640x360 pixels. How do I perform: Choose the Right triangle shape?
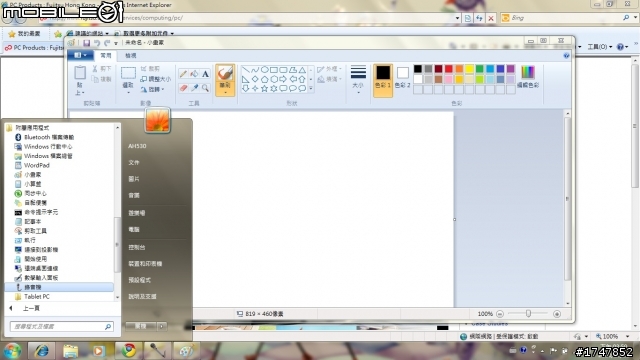coord(246,79)
